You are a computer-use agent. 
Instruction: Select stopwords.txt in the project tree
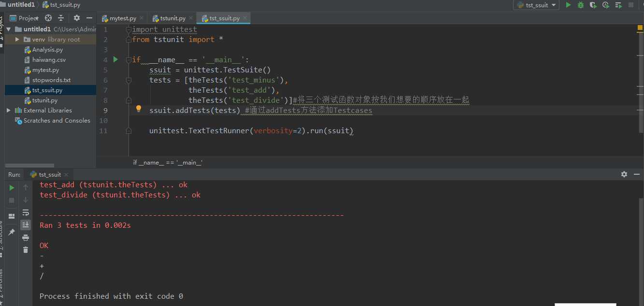coord(51,80)
